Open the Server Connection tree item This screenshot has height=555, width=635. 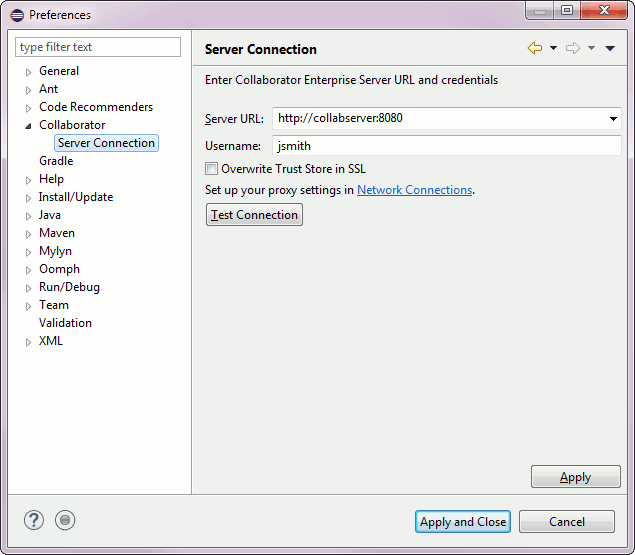(x=106, y=143)
